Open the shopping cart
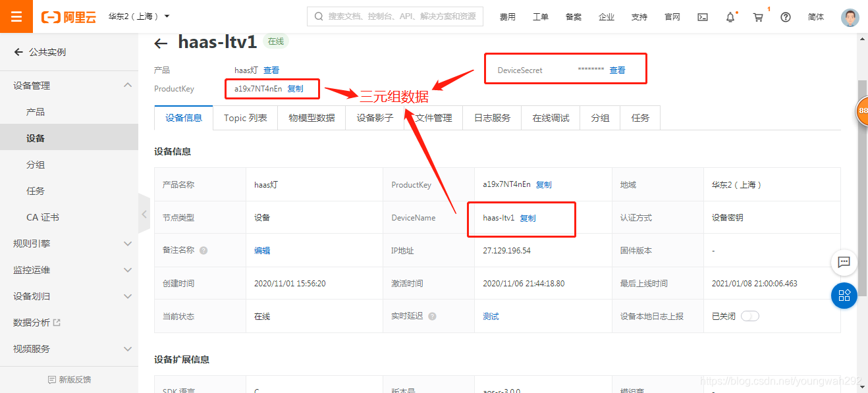 point(758,17)
